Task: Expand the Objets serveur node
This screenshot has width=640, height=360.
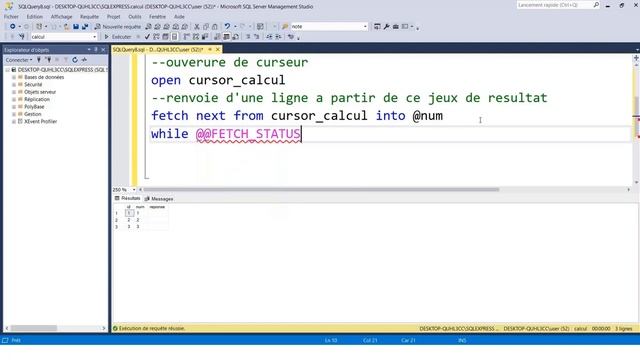Action: coord(14,92)
